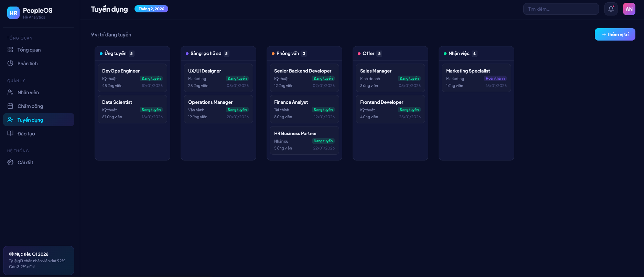
Task: Click date 10/01/2026 on DevOps Engineer
Action: [x=152, y=86]
